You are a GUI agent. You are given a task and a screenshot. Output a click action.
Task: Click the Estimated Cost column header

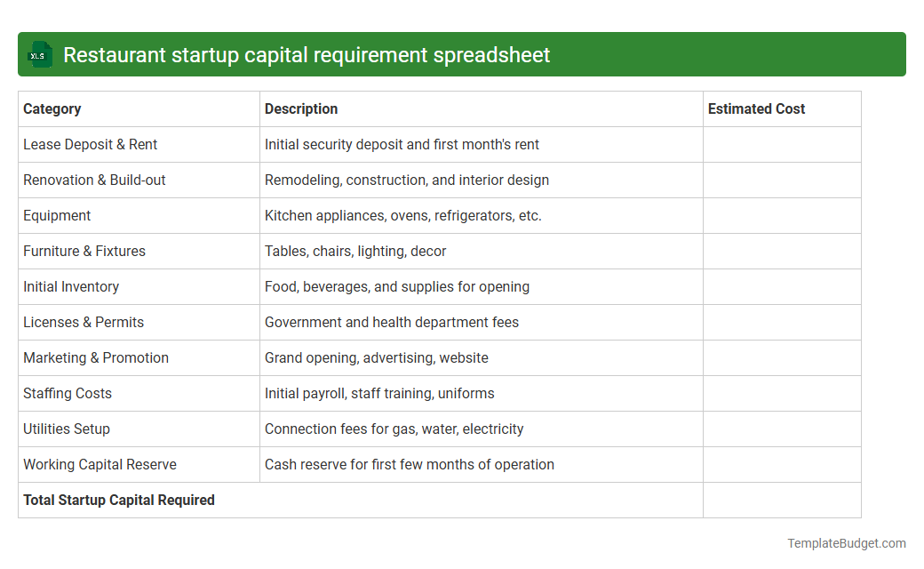coord(756,108)
